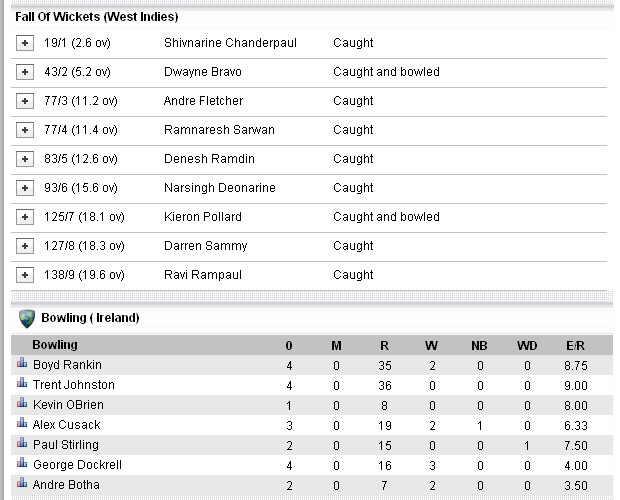620x500 pixels.
Task: Click the Ireland shield logo
Action: click(x=27, y=319)
